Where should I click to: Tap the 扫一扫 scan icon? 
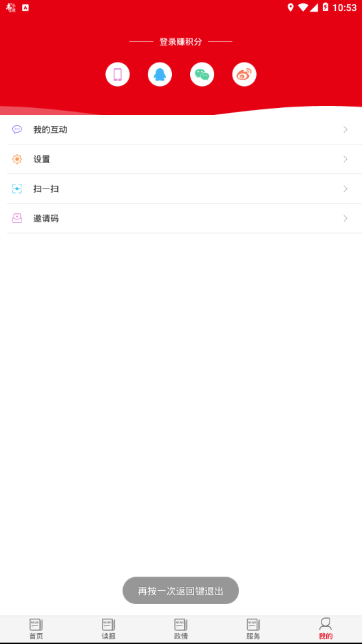(17, 189)
